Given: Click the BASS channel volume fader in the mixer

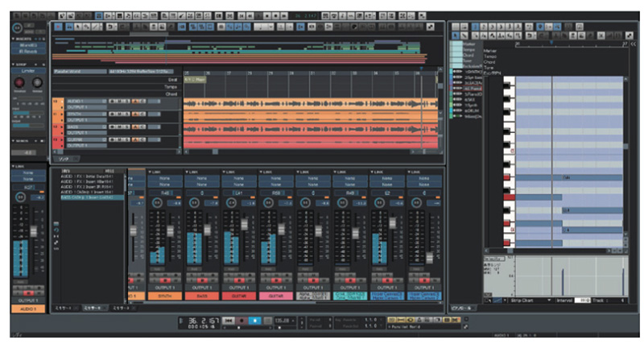Looking at the screenshot, I should pyautogui.click(x=208, y=230).
